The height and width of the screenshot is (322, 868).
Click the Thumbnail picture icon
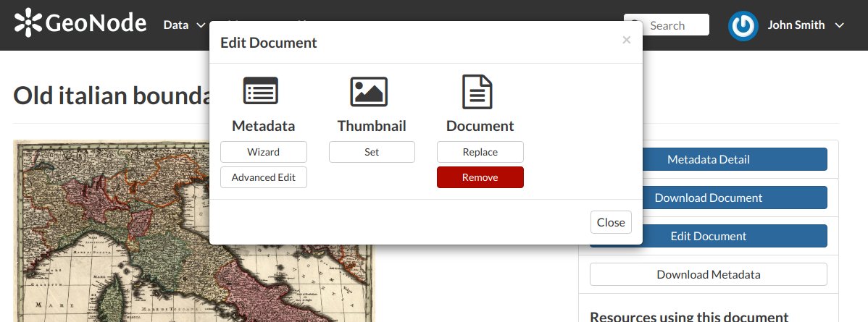coord(369,92)
